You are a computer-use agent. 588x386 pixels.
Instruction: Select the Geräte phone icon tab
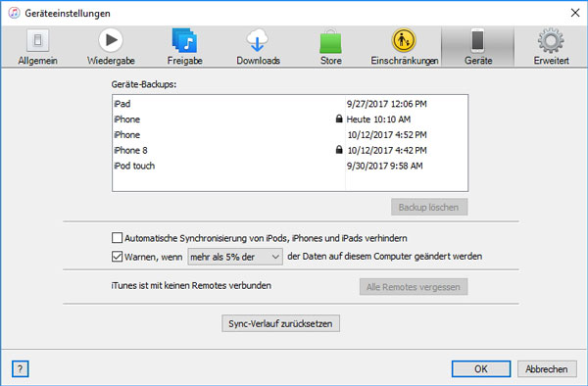click(x=478, y=47)
